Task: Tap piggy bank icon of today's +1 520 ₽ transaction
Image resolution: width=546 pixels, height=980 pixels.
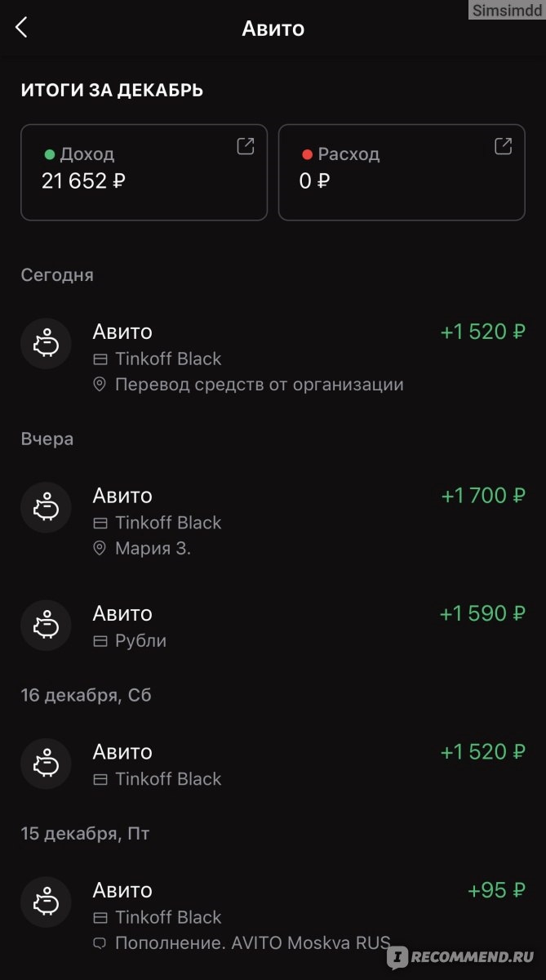Action: pos(46,344)
